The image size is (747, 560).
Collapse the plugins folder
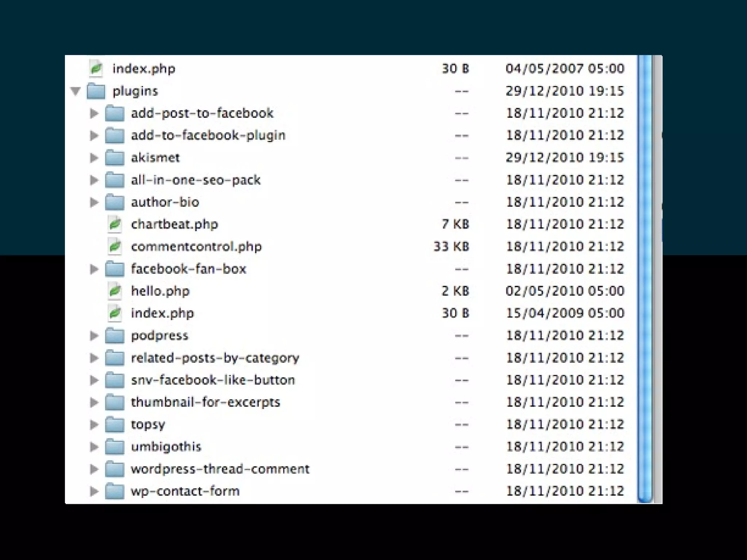click(x=76, y=91)
